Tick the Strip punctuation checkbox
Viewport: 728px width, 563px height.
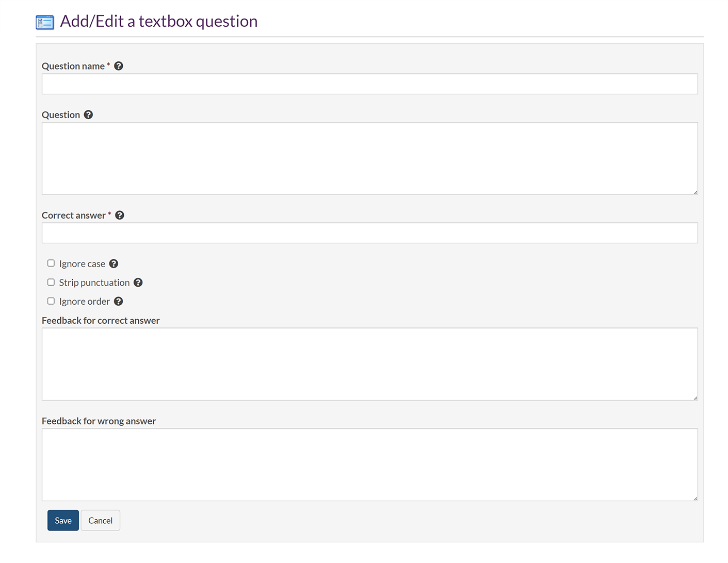(51, 283)
